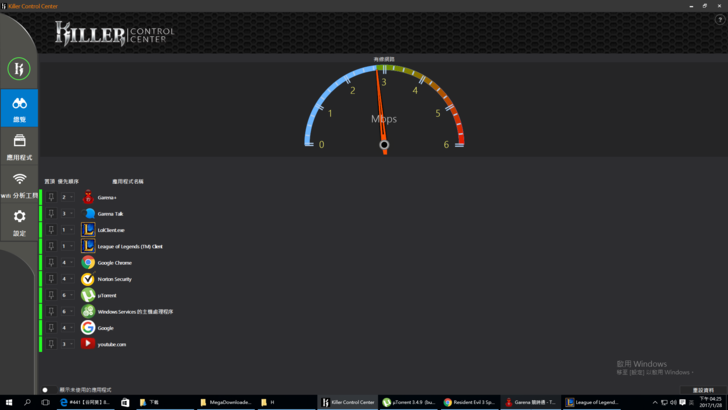The image size is (728, 410).
Task: Click the youtube.com app icon
Action: 88,344
